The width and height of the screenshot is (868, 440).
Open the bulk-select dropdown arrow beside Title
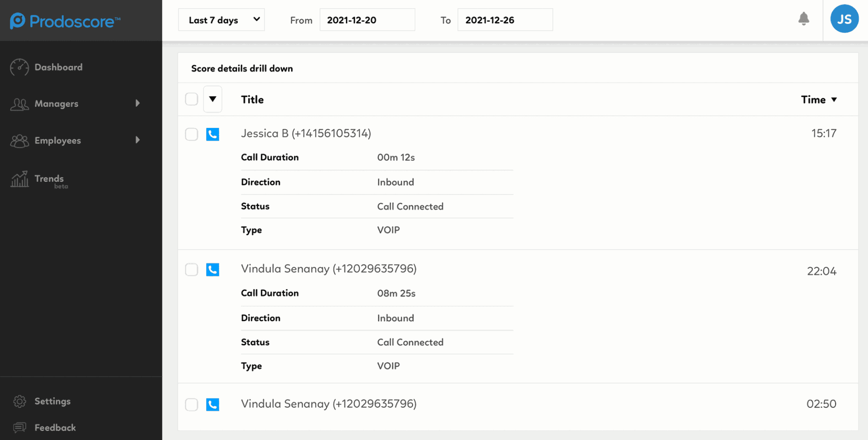(x=212, y=99)
